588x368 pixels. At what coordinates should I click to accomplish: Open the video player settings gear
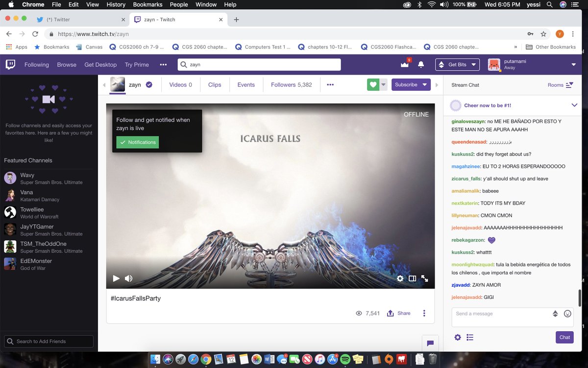[400, 278]
